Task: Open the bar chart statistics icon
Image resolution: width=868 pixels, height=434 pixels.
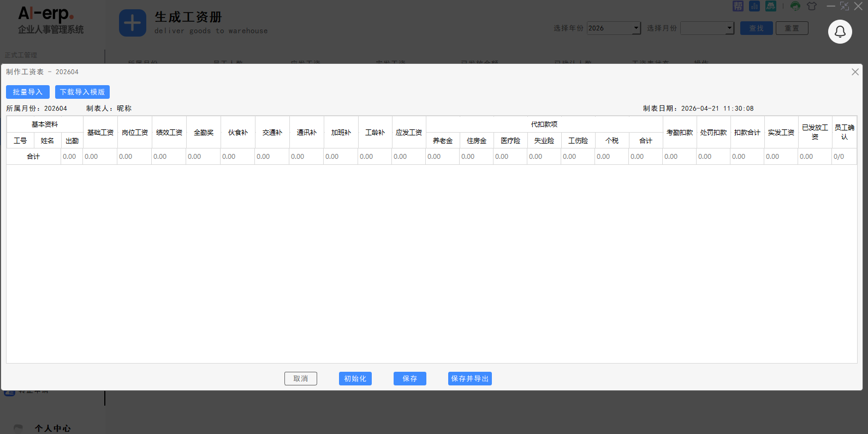Action: click(754, 6)
